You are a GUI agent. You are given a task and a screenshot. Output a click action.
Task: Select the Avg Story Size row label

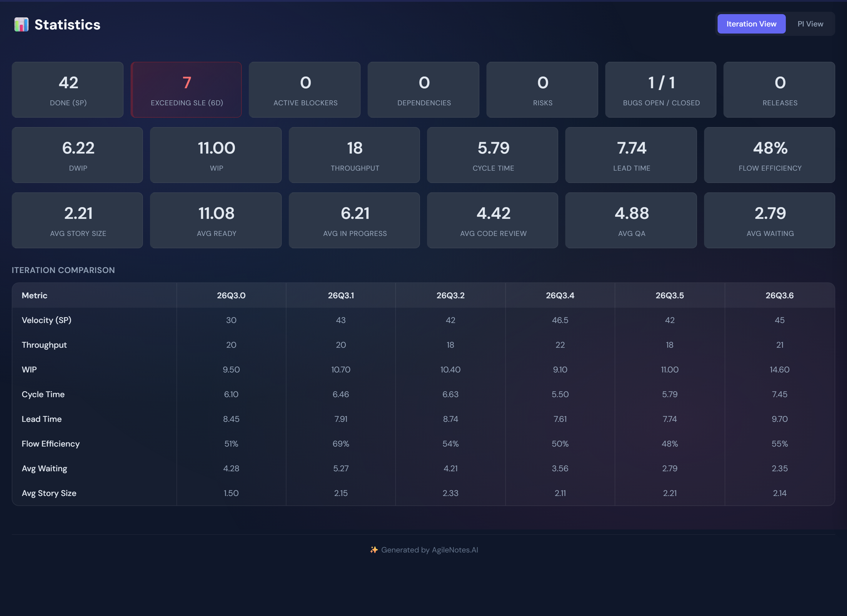(49, 493)
